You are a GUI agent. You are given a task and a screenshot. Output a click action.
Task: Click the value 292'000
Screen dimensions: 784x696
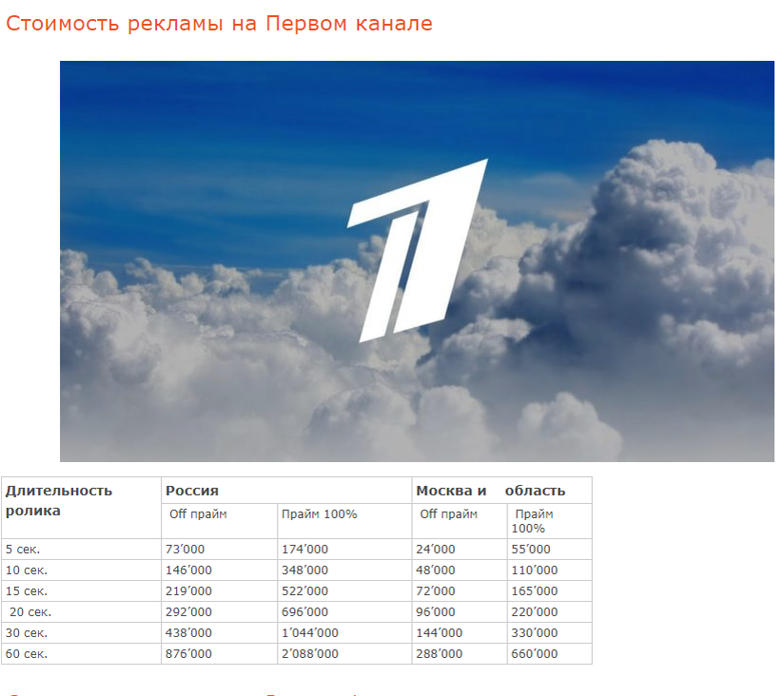tap(188, 612)
